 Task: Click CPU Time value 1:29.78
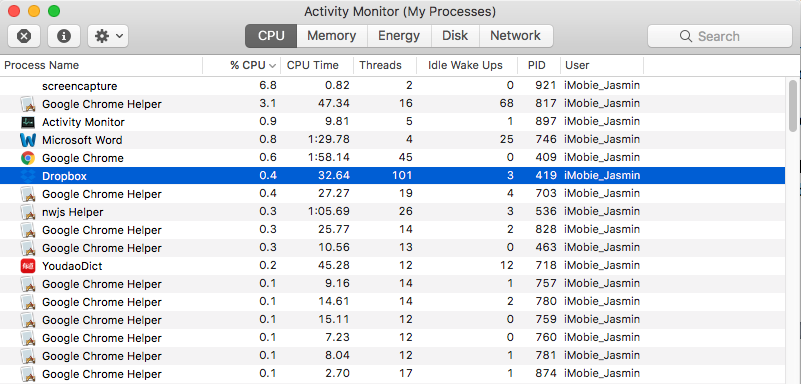pyautogui.click(x=329, y=140)
